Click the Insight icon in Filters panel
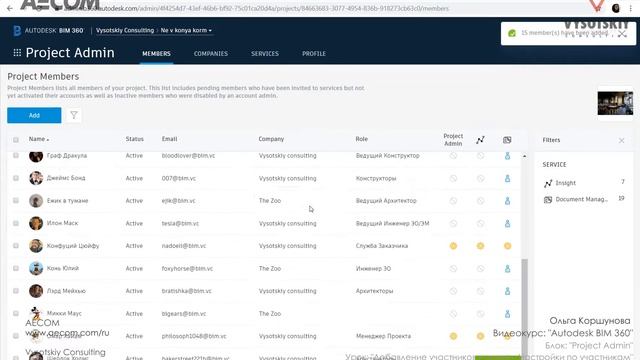This screenshot has width=640, height=360. [548, 183]
